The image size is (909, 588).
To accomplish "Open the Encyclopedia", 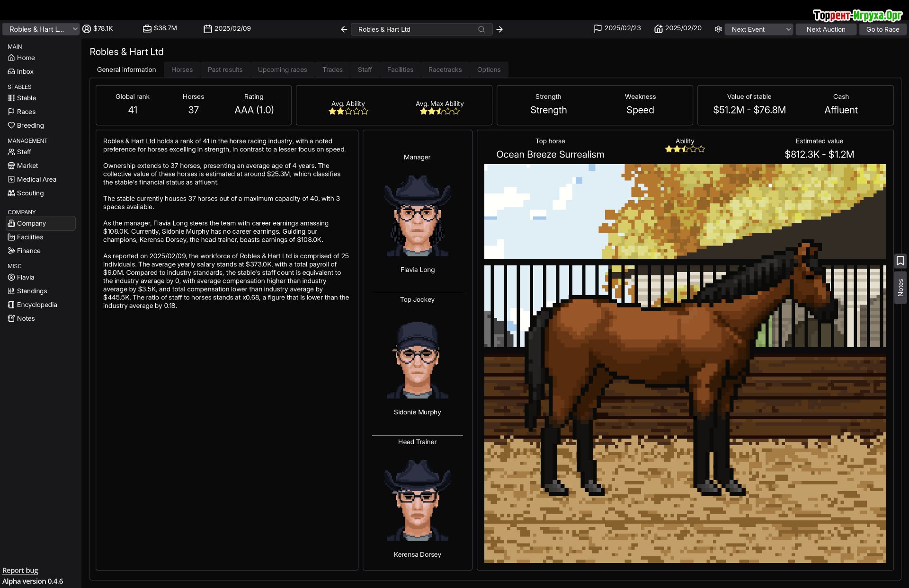I will 37,305.
